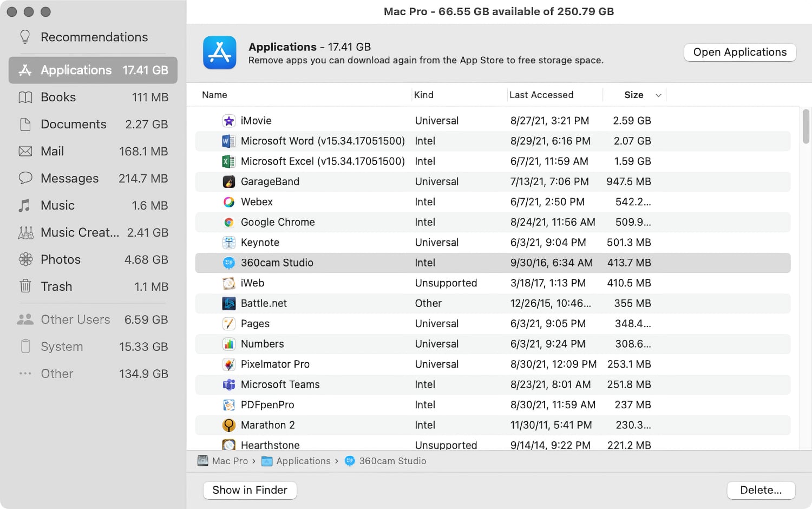
Task: Open the Size column sort chevron
Action: coord(658,95)
